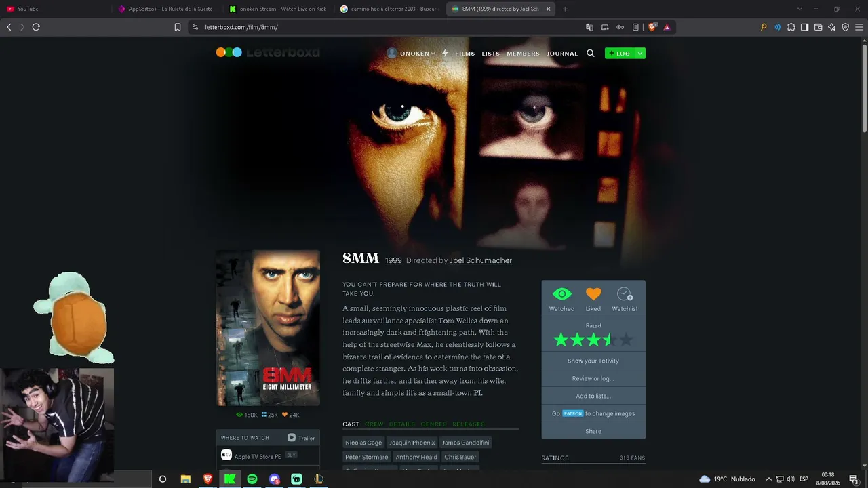868x488 pixels.
Task: Click the translate page icon in the address bar
Action: point(589,27)
